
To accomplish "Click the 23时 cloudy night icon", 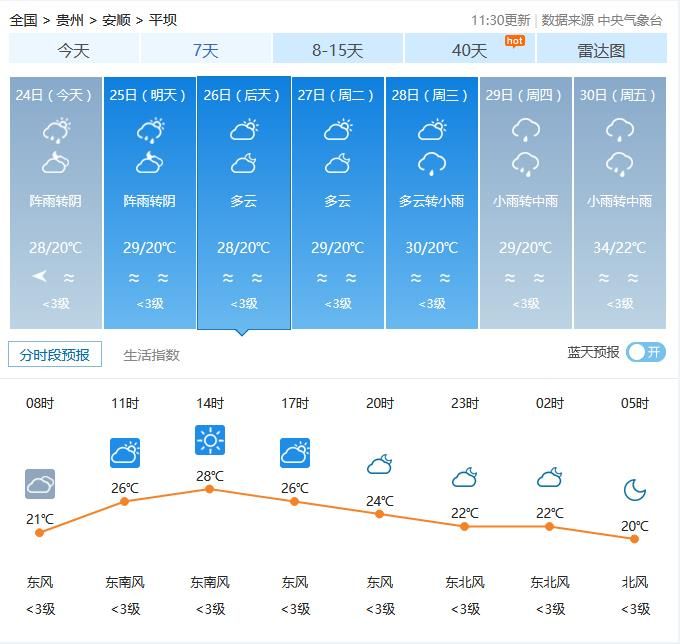I will [464, 477].
